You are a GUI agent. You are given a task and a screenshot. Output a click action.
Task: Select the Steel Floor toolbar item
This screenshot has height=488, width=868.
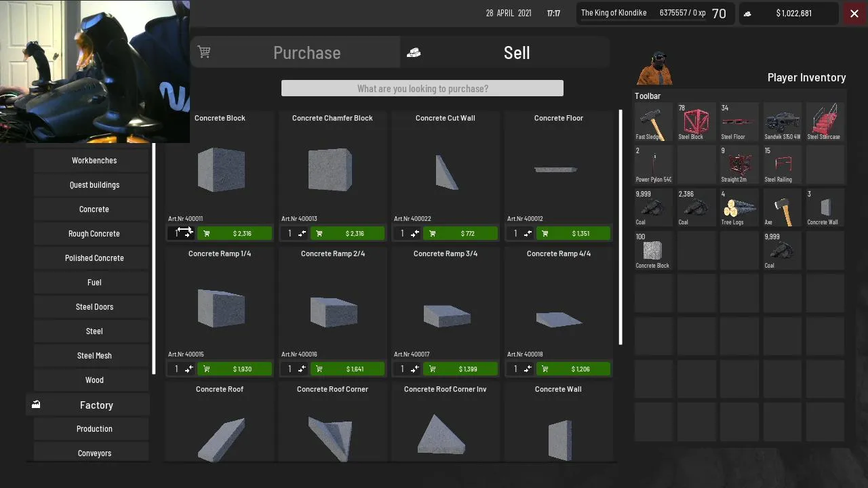tap(739, 122)
